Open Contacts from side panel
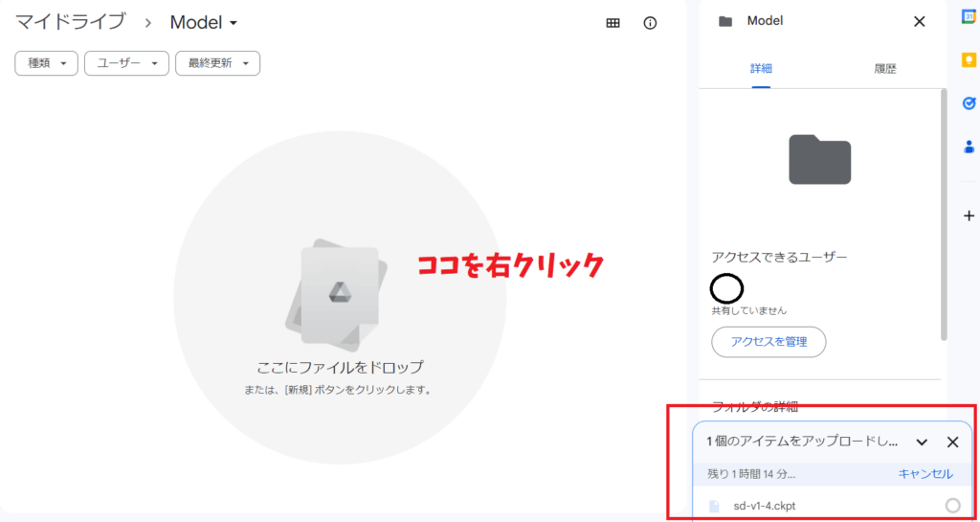The width and height of the screenshot is (980, 522). pyautogui.click(x=968, y=147)
